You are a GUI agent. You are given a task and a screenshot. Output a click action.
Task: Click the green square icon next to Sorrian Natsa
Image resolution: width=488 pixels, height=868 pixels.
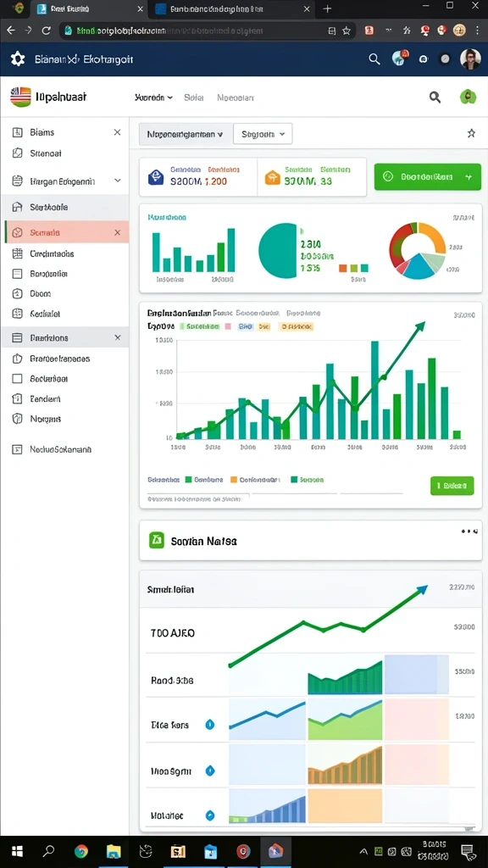point(157,540)
